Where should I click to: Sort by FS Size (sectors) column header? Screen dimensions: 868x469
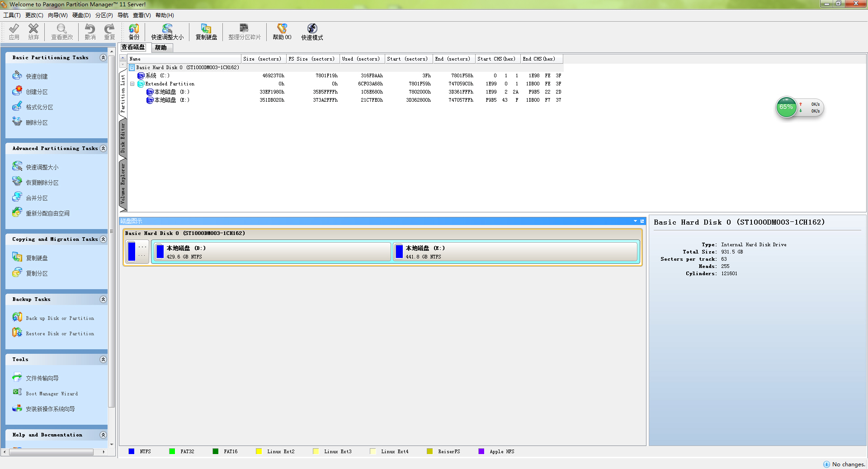coord(313,59)
